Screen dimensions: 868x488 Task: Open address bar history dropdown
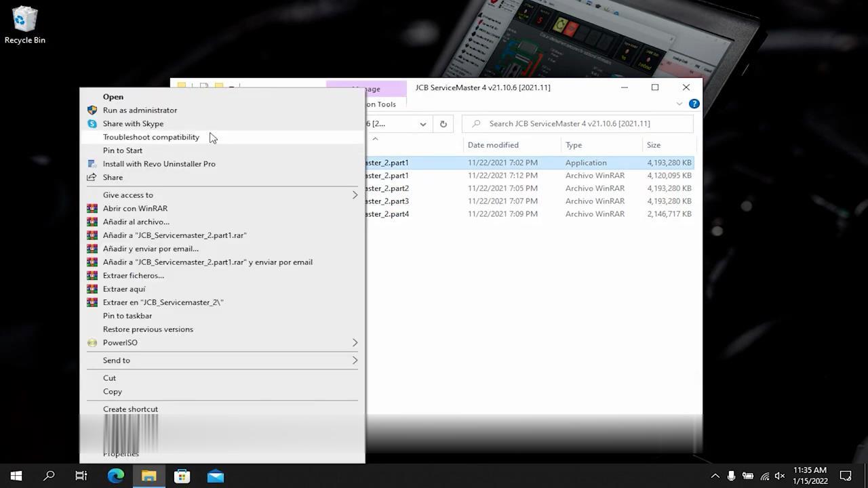422,123
